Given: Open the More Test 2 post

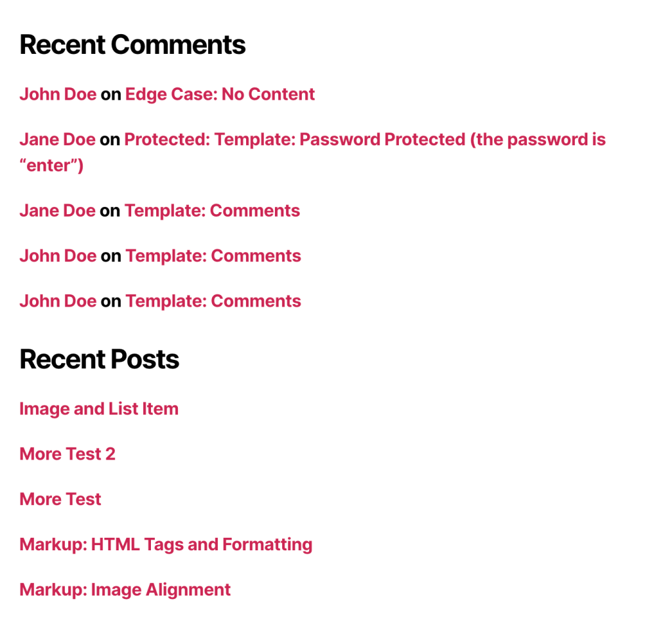Looking at the screenshot, I should coord(68,454).
